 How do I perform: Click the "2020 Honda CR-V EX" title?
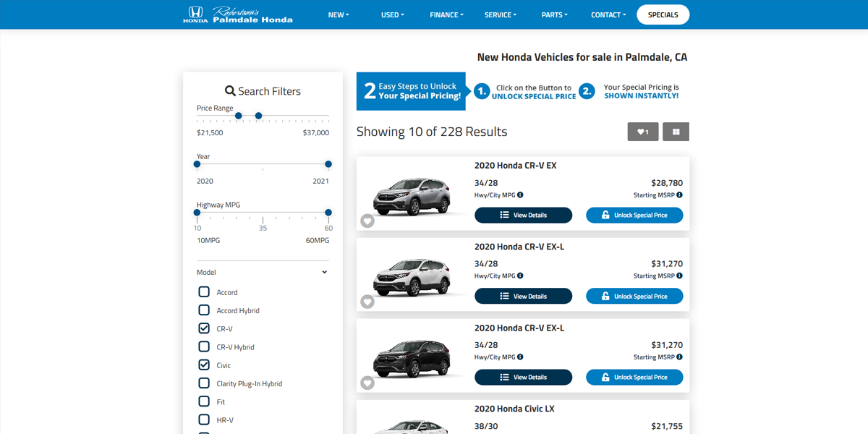516,166
